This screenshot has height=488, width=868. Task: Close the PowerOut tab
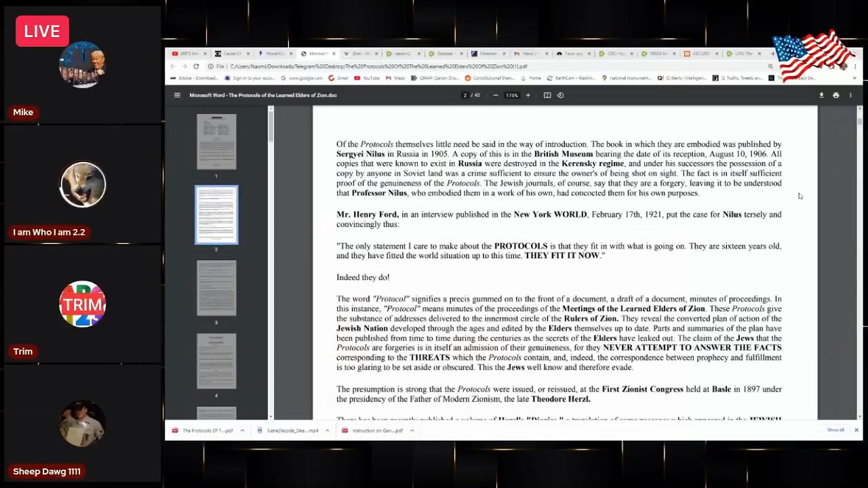(291, 54)
